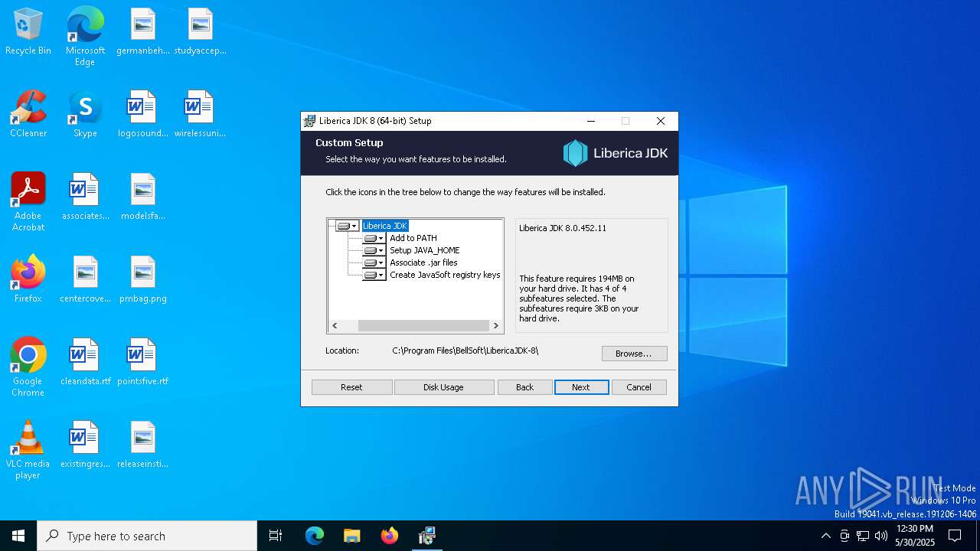The width and height of the screenshot is (980, 551).
Task: Click the install location path text
Action: (x=465, y=350)
